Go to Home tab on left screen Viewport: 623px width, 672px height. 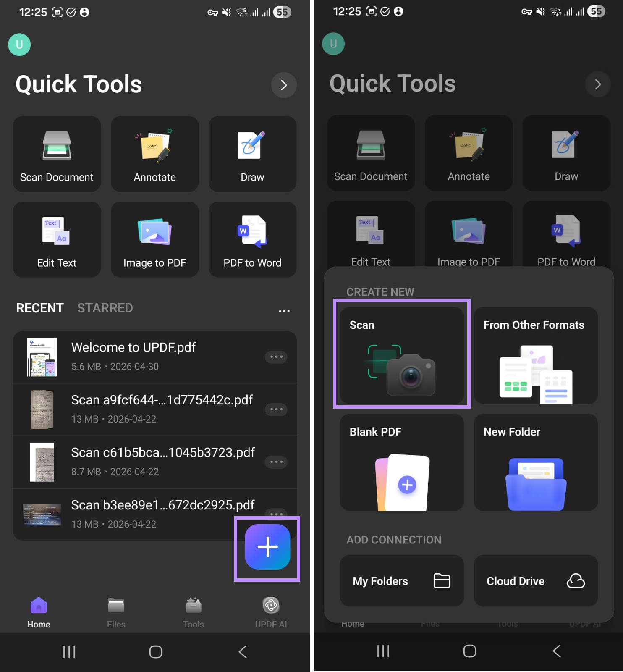(39, 613)
